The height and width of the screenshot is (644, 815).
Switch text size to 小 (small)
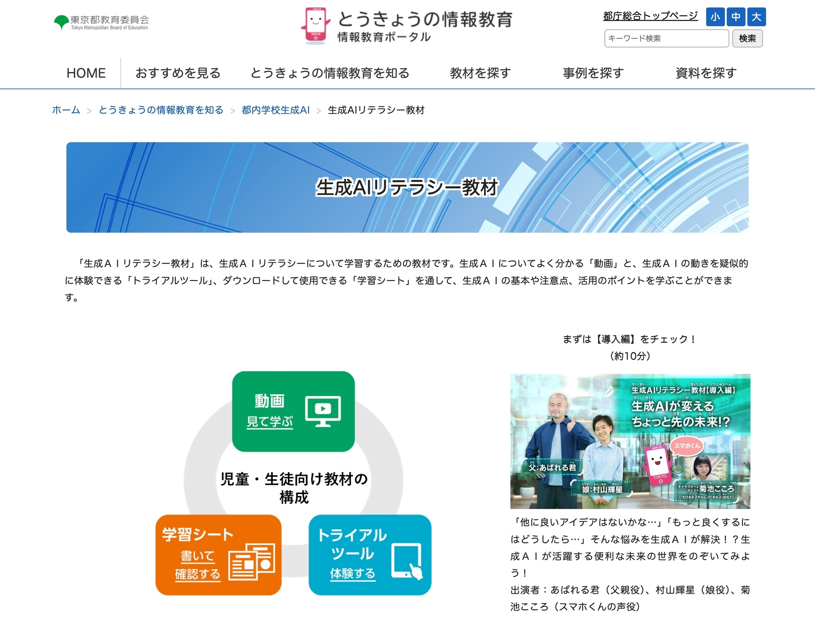coord(716,17)
